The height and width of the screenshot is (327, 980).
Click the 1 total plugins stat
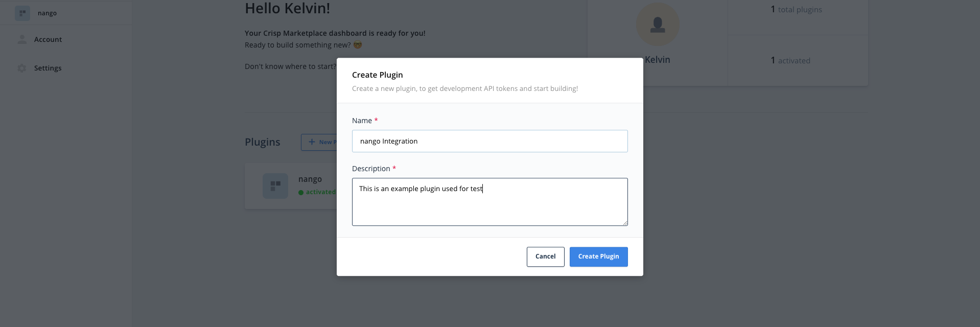pos(796,10)
